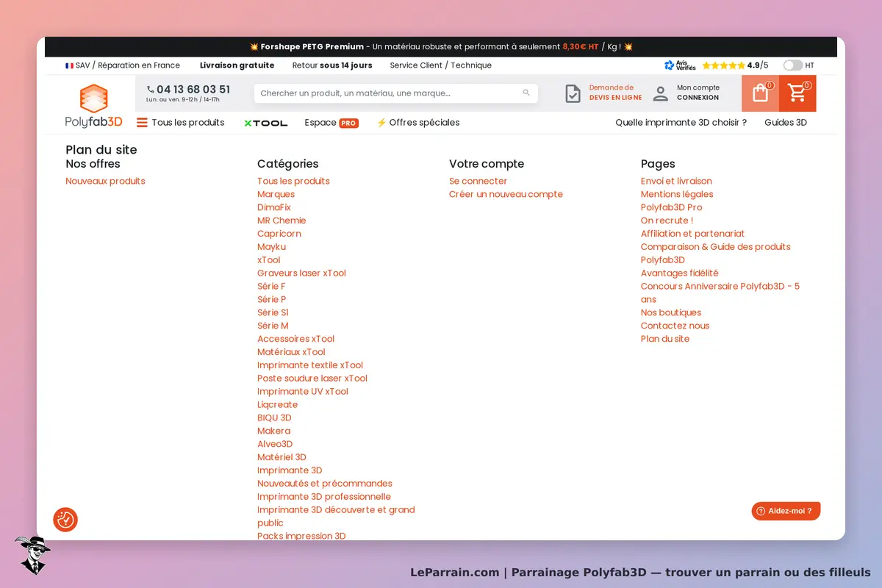Open Offres spéciales menu item
This screenshot has width=882, height=588.
(x=418, y=123)
